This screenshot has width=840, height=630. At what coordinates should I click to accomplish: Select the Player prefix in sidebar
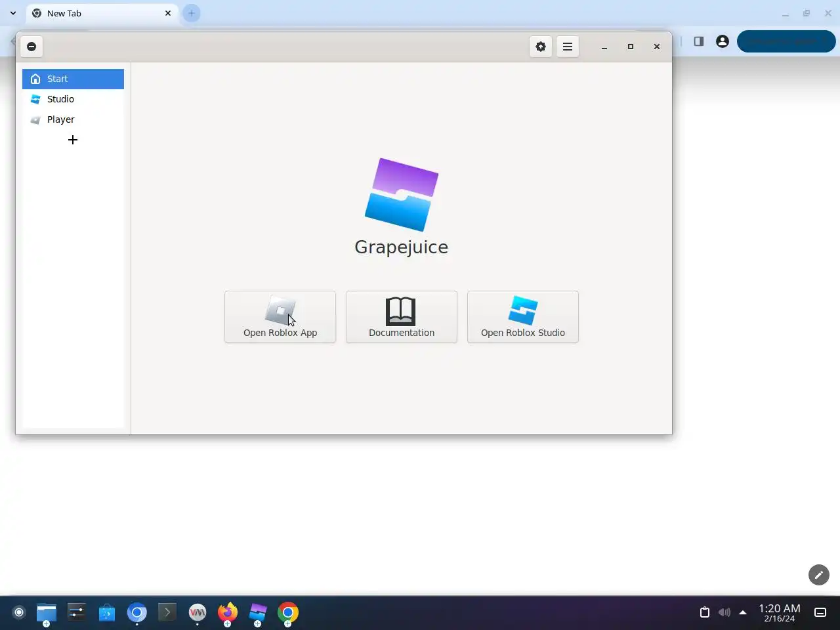(73, 119)
